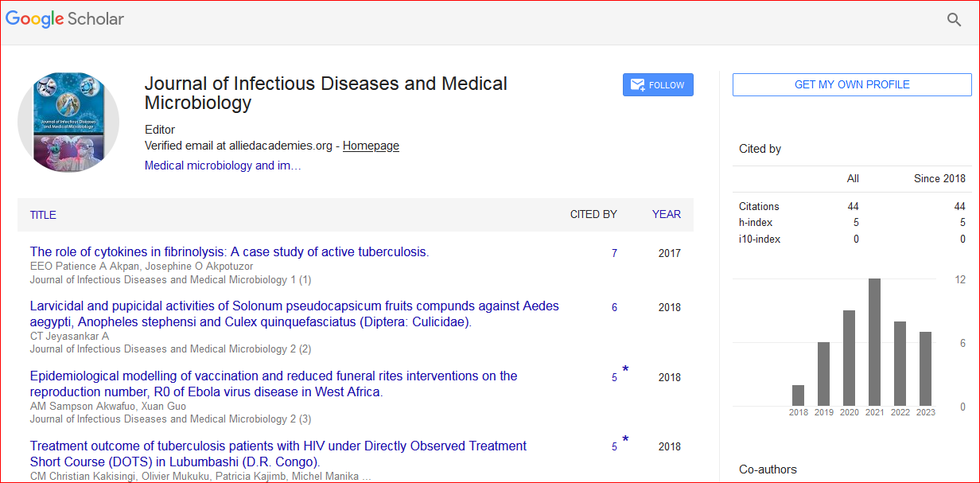The width and height of the screenshot is (980, 483).
Task: Click the Cited By column header
Action: click(593, 214)
